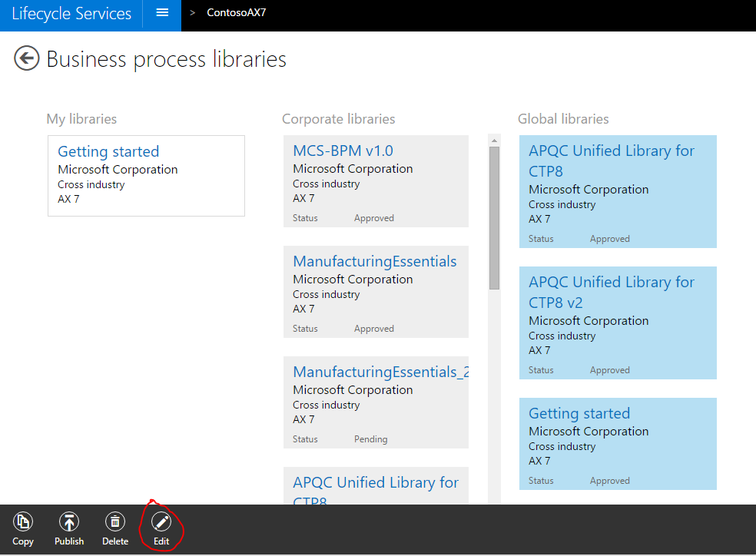The height and width of the screenshot is (556, 756).
Task: Click the Copy icon in bottom bar
Action: [23, 522]
